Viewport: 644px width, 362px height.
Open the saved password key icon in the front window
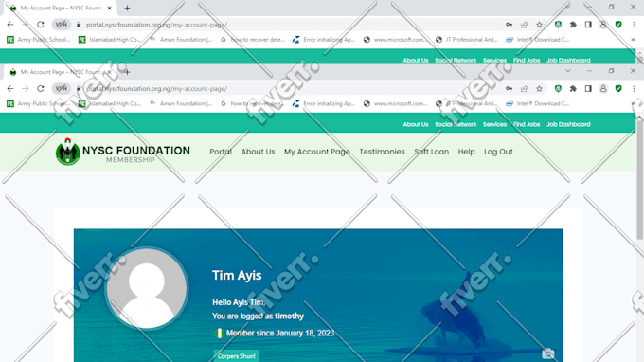(509, 89)
